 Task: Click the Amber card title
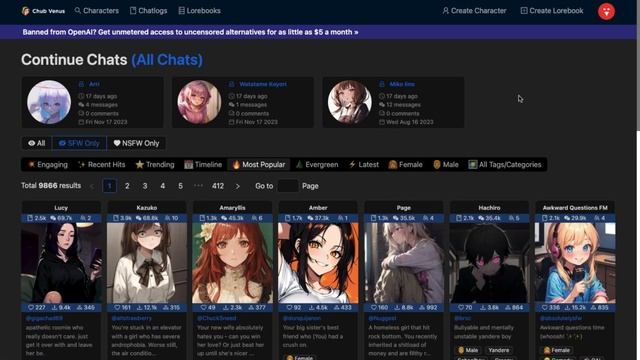pyautogui.click(x=318, y=208)
